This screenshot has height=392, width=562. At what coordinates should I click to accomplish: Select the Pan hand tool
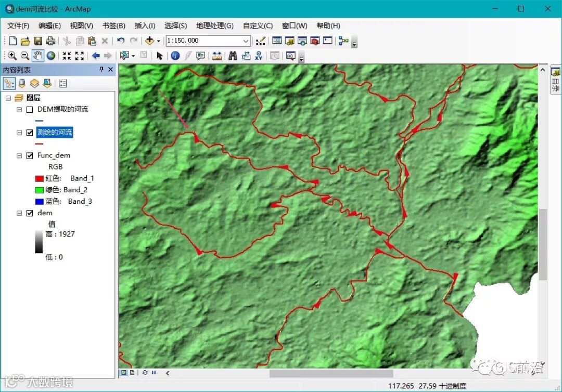tap(37, 56)
